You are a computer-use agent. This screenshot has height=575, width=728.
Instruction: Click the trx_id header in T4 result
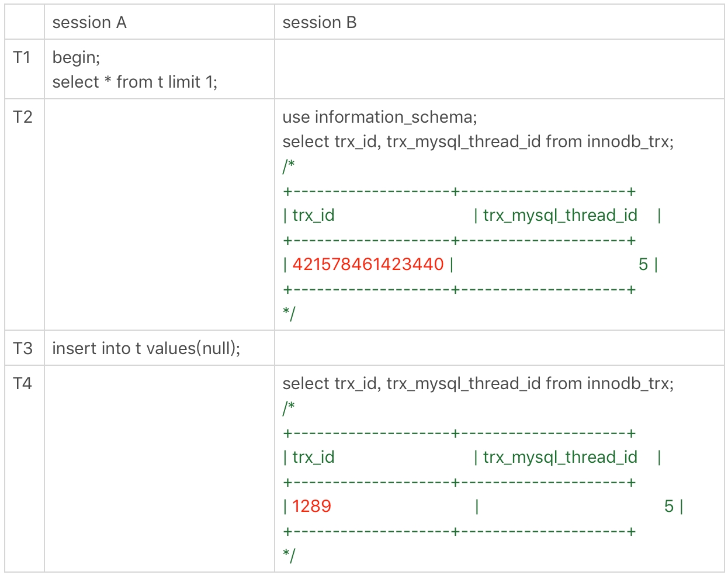pyautogui.click(x=313, y=457)
